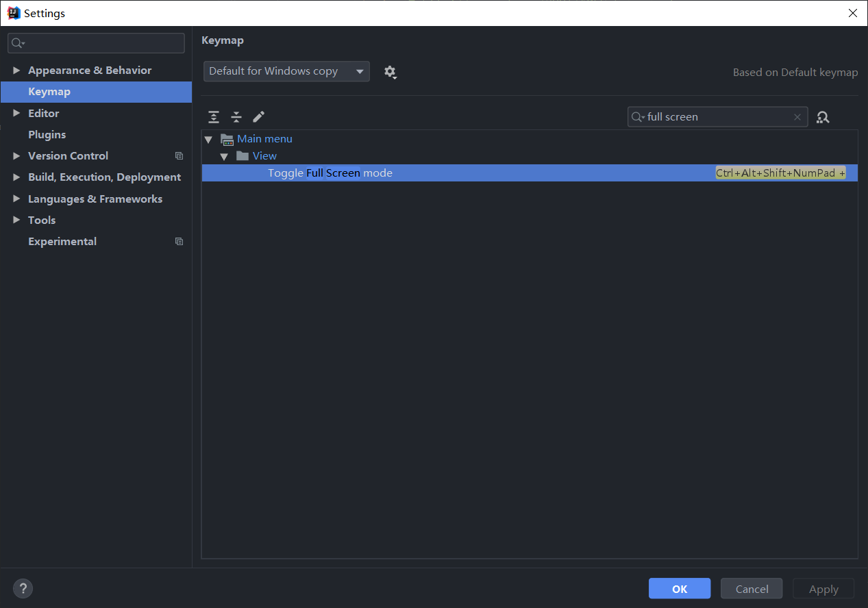868x608 pixels.
Task: Click the 'View' tree label
Action: 265,156
